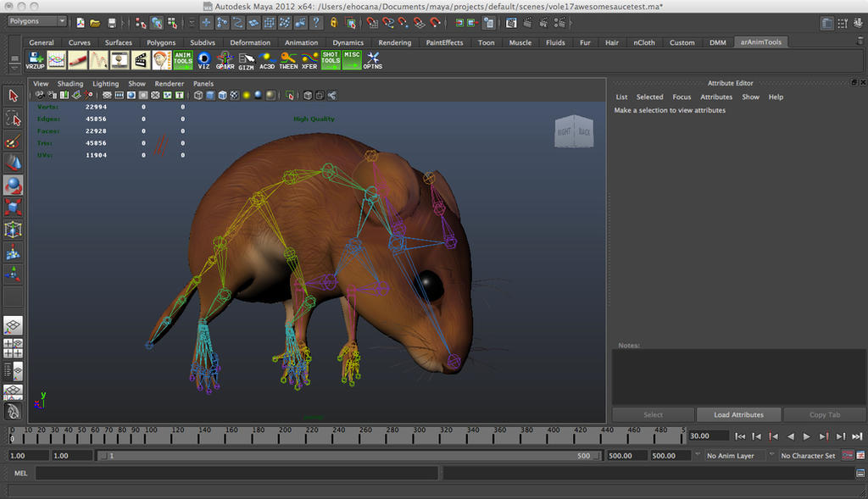Viewport: 868px width, 499px height.
Task: Click the Render Current Frame clapper icon
Action: (x=527, y=23)
